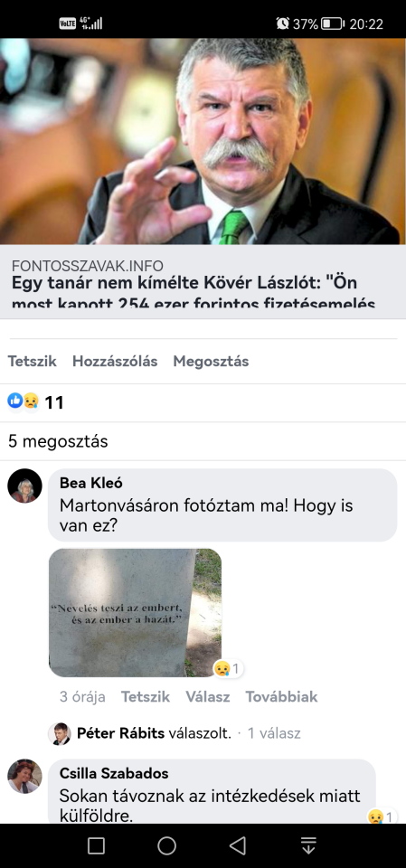This screenshot has width=406, height=868.
Task: Expand Péter Rábits's 1 válasz reply thread
Action: (x=274, y=733)
